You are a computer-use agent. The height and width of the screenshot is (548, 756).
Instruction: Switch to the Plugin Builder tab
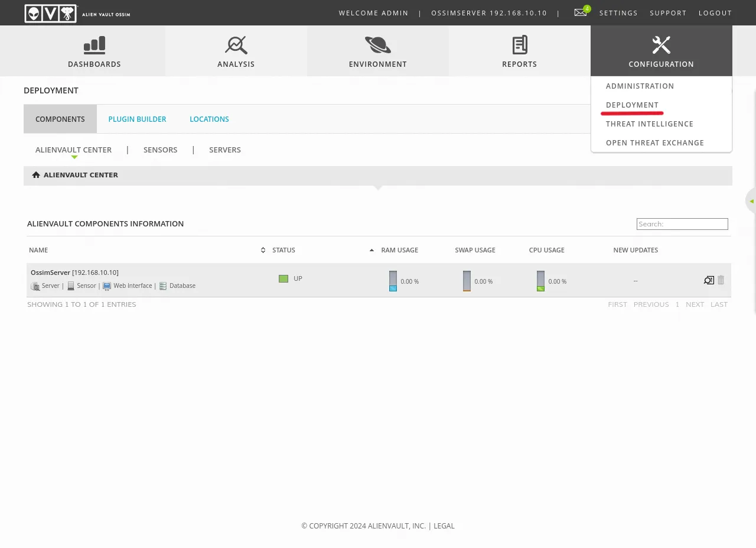click(137, 119)
